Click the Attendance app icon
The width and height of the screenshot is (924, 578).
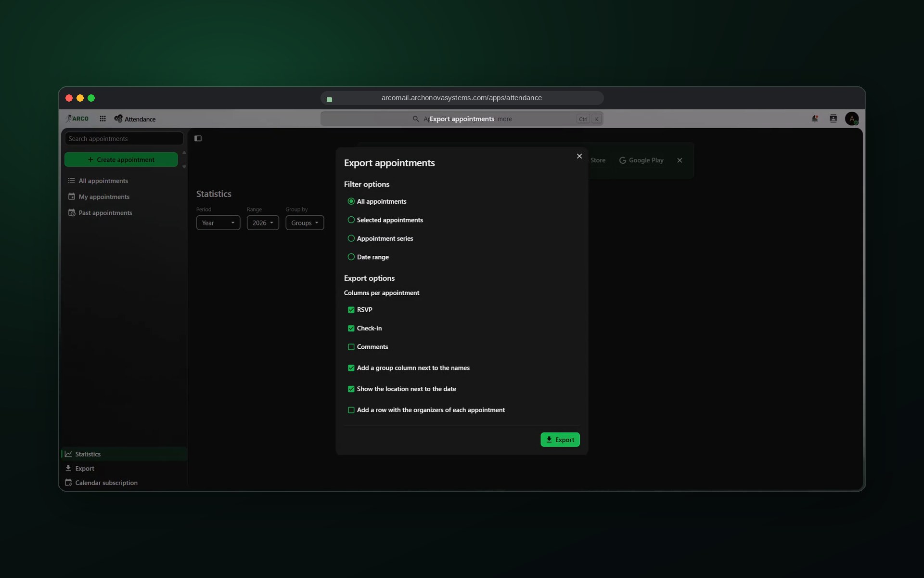click(118, 118)
